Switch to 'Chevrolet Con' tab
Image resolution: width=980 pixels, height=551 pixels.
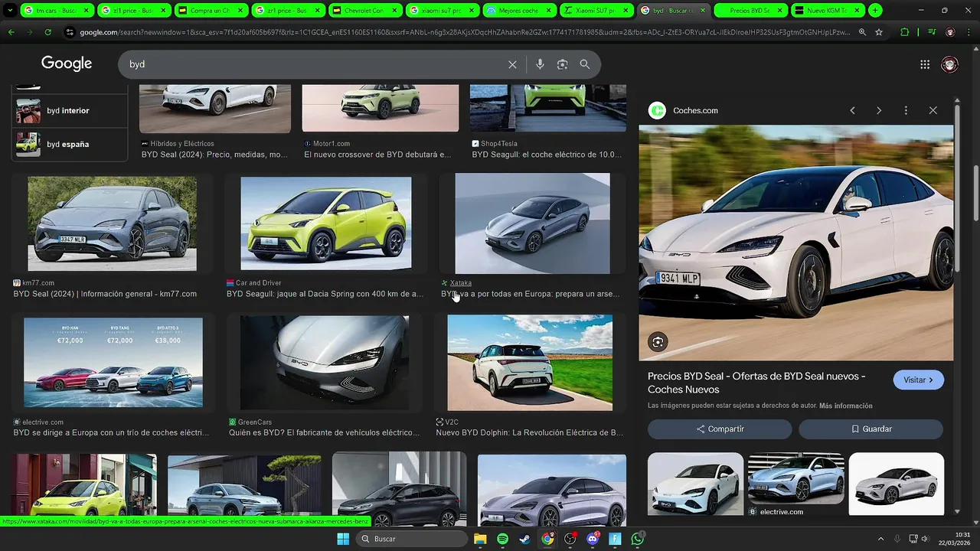pos(364,11)
